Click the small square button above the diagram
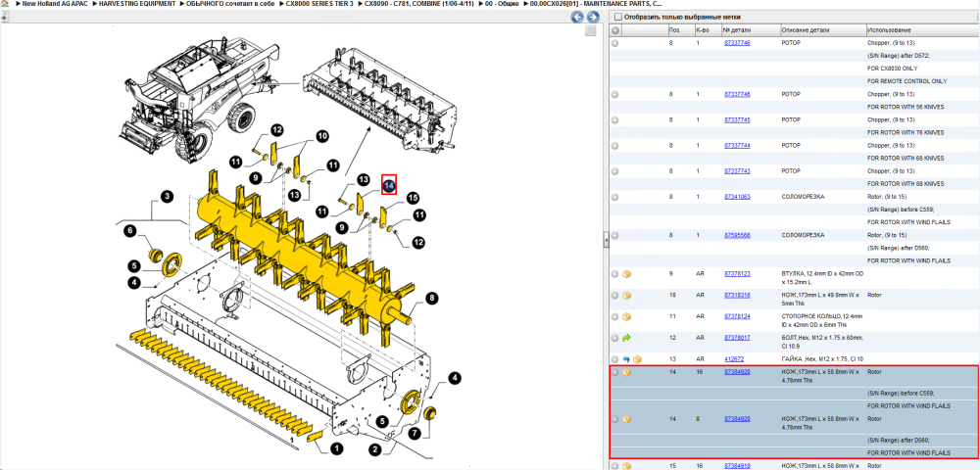 coord(590,30)
